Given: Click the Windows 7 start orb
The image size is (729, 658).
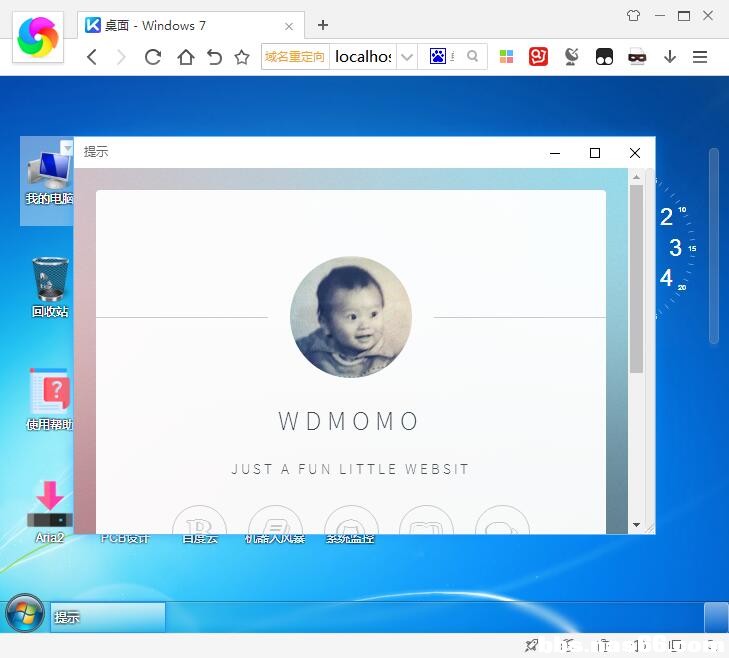Looking at the screenshot, I should tap(25, 613).
